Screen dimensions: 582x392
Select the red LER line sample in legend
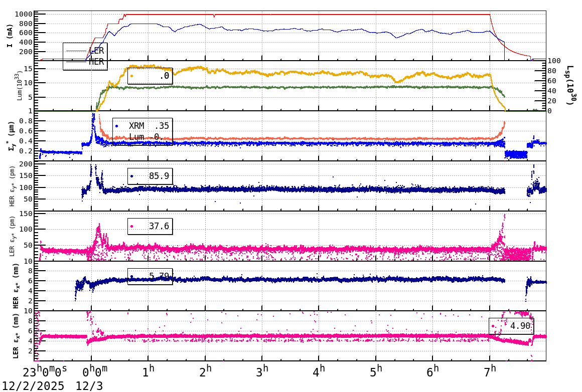pyautogui.click(x=76, y=51)
